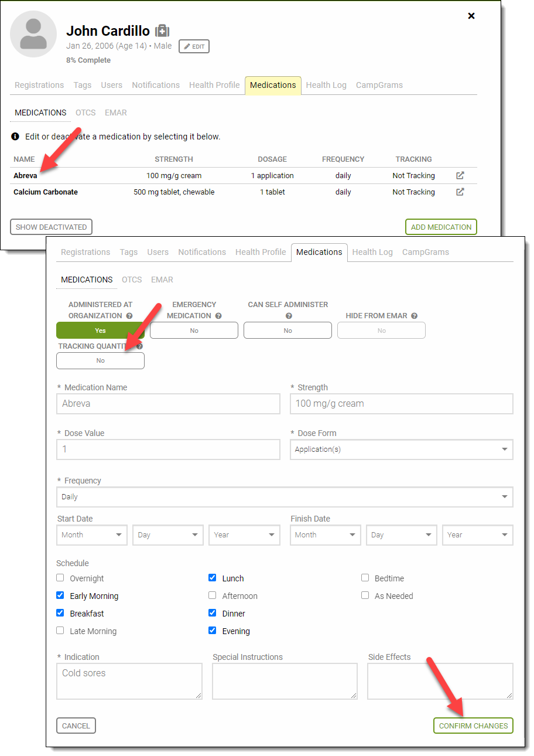Click help icon beside Hide From EMAR

point(414,316)
